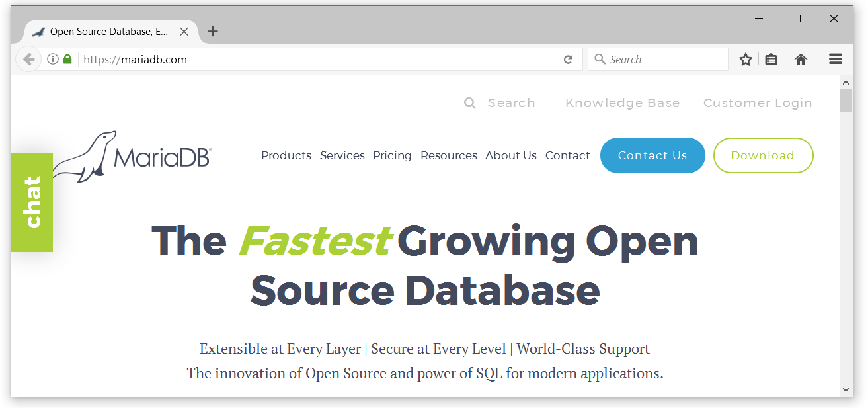Viewport: 868px width, 408px height.
Task: Open the About Us menu item
Action: point(511,155)
